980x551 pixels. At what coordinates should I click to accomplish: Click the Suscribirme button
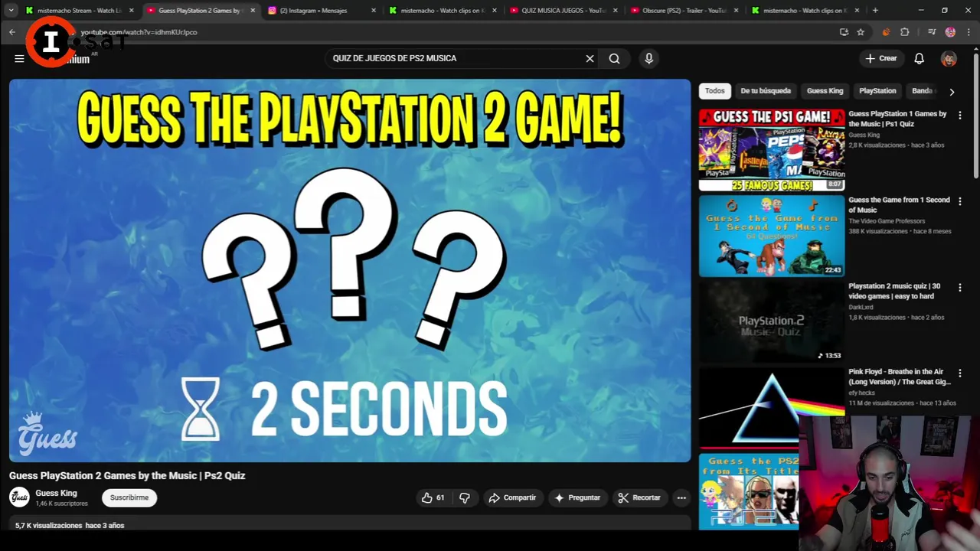click(129, 497)
